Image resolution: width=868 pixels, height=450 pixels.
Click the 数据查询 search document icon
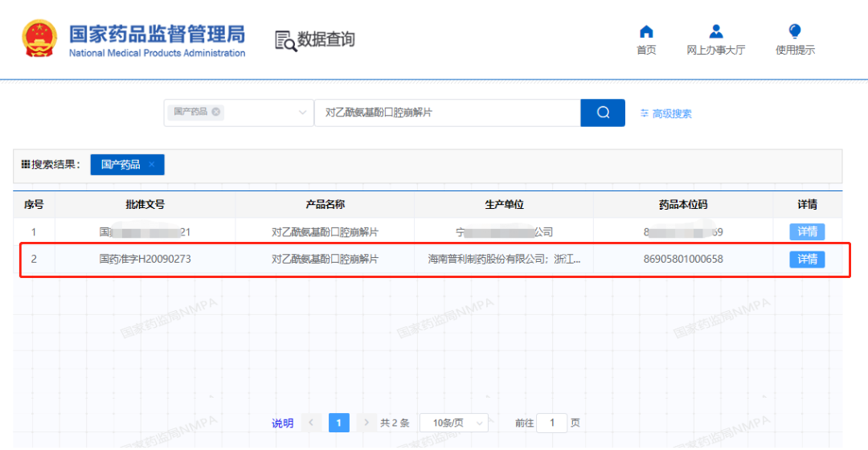(x=285, y=40)
